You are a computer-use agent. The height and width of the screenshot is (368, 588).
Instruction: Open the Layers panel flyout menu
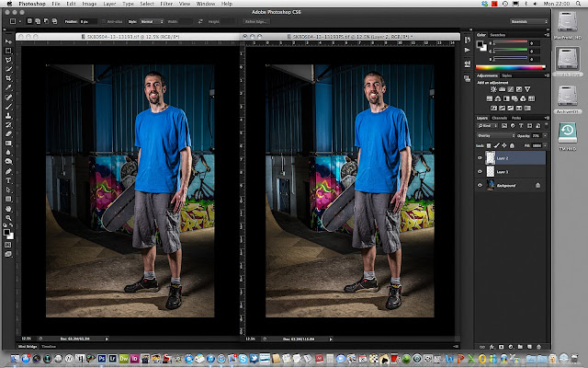coord(546,118)
